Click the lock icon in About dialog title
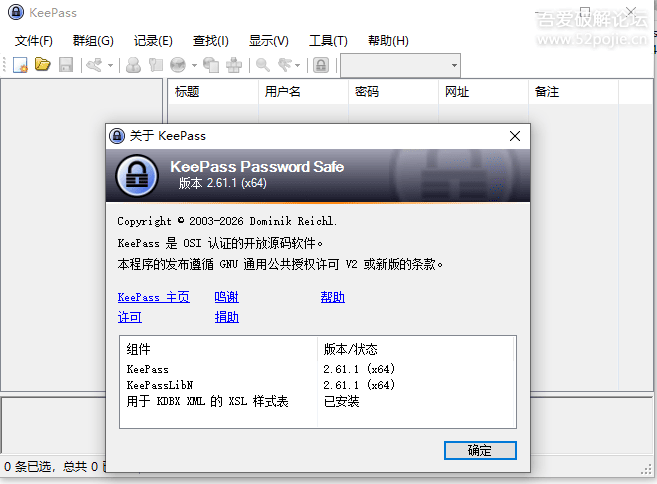 [117, 136]
